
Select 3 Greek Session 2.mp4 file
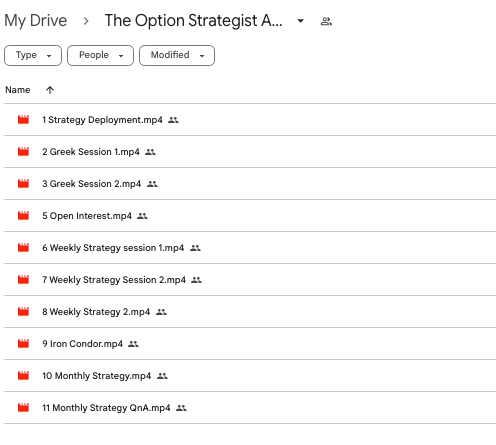pos(250,184)
